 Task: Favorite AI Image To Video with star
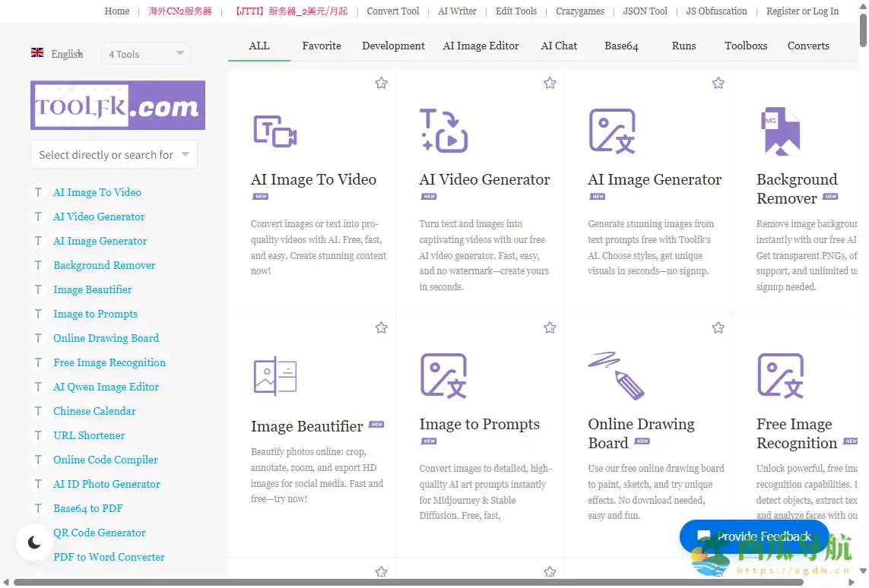(x=381, y=84)
